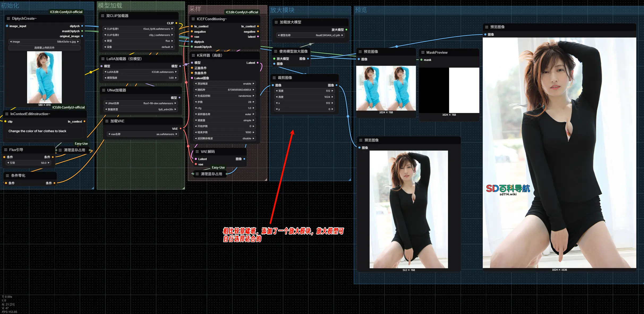Open menu icon of large 预览图像 node
Viewport: 644px width, 314px height.
(x=487, y=27)
